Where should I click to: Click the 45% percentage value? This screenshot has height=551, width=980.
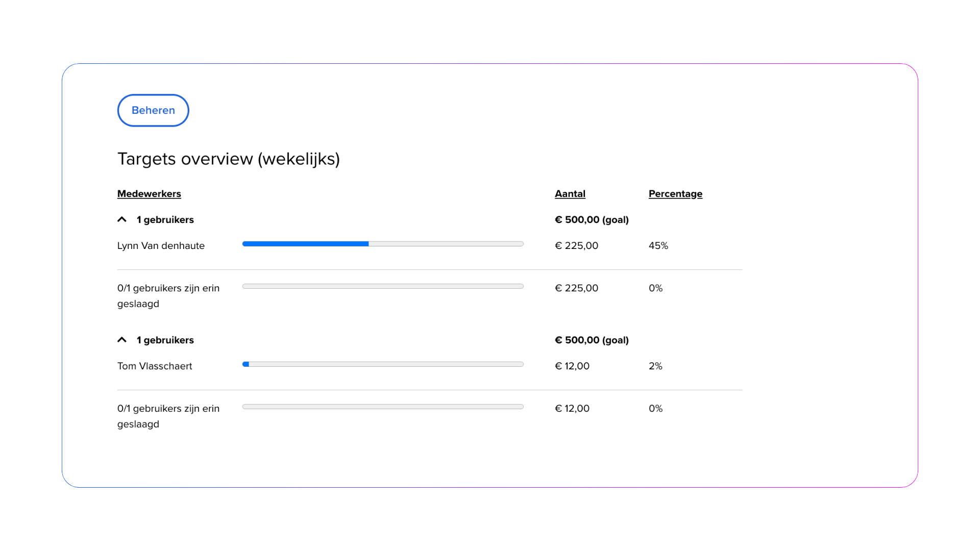tap(658, 245)
